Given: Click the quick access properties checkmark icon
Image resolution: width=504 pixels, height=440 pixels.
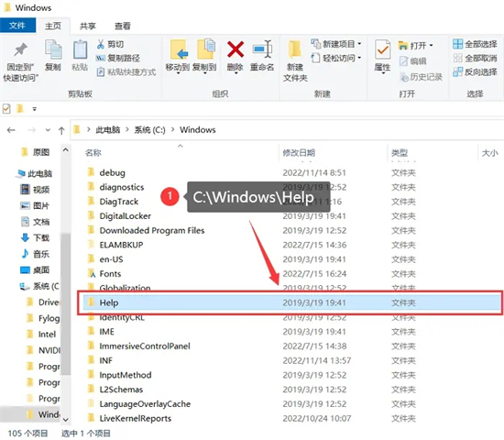Looking at the screenshot, I should (x=6, y=109).
